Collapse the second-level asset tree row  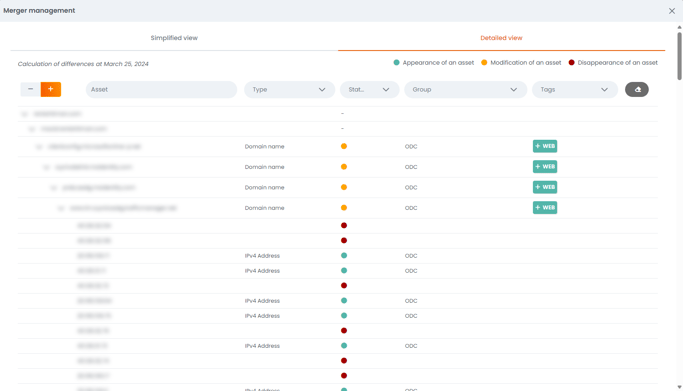click(32, 129)
